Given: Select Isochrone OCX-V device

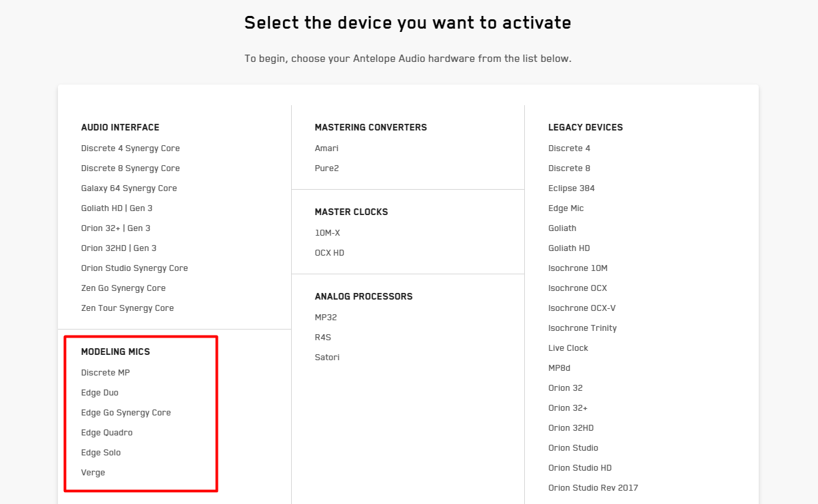Looking at the screenshot, I should tap(582, 308).
